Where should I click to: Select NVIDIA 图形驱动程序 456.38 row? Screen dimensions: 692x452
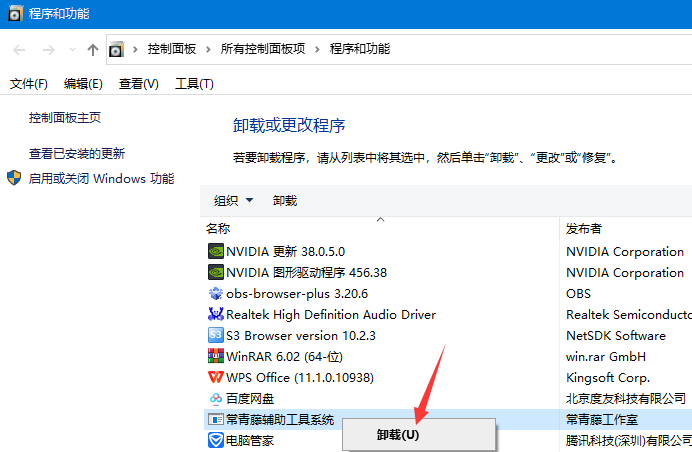point(306,272)
